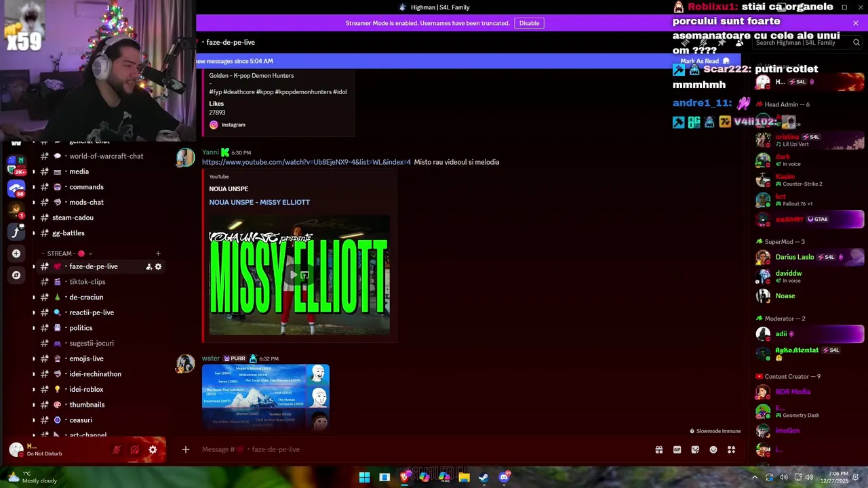Open Yanni's avatar profile
The width and height of the screenshot is (868, 488).
point(185,157)
